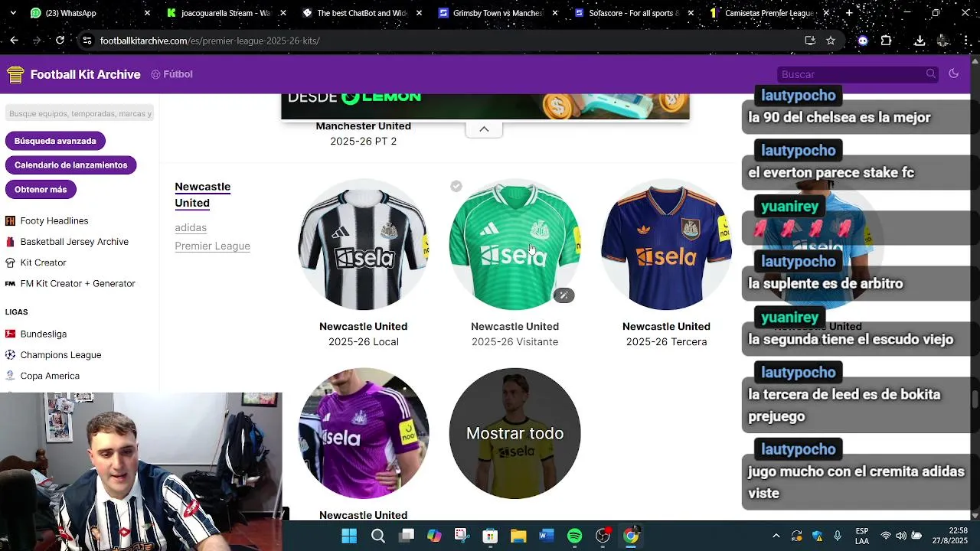Select Bundesliga in the leagues list
The image size is (980, 551).
tap(44, 334)
